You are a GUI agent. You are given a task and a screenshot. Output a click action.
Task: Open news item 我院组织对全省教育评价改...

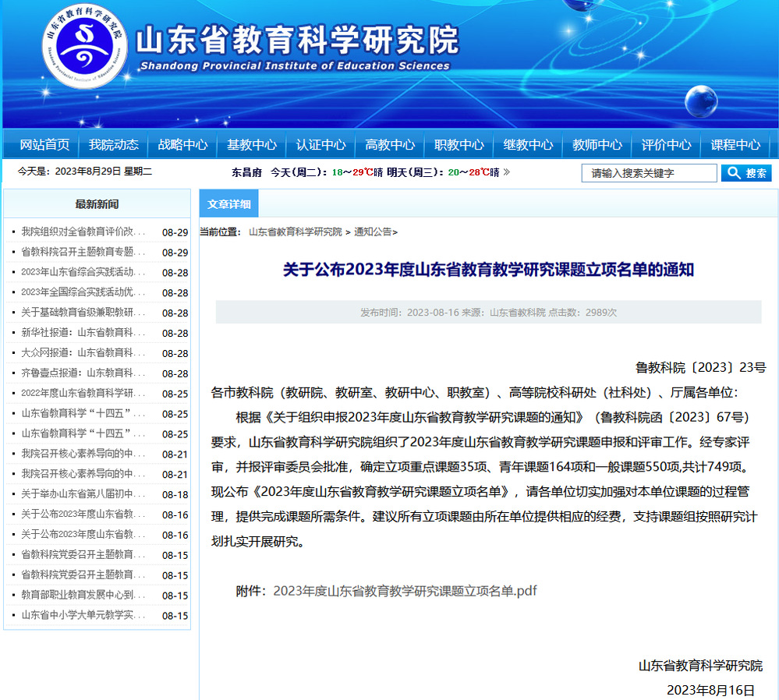coord(83,232)
